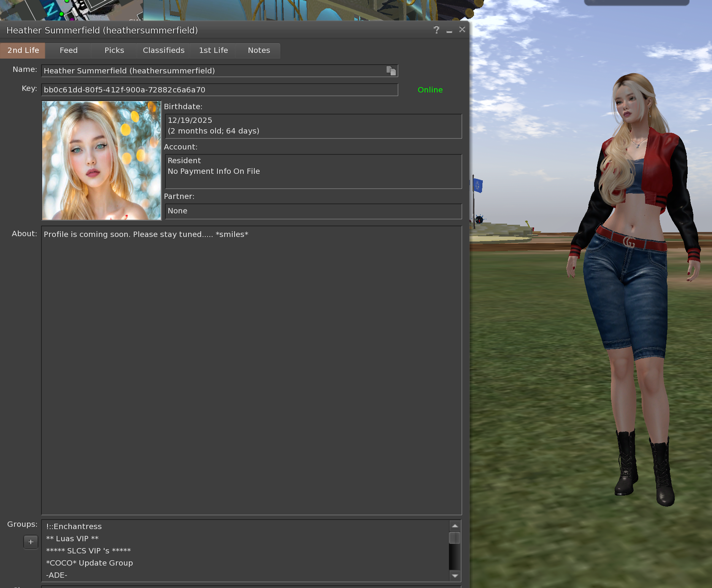The width and height of the screenshot is (712, 588).
Task: Select the ** Luas VIP ** group
Action: (x=72, y=538)
